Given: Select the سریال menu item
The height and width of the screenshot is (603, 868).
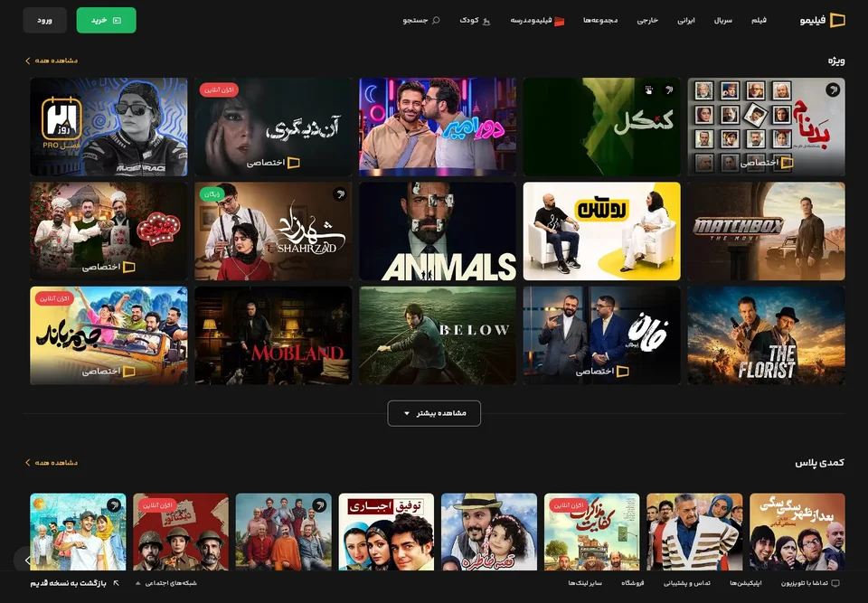Looking at the screenshot, I should [723, 21].
